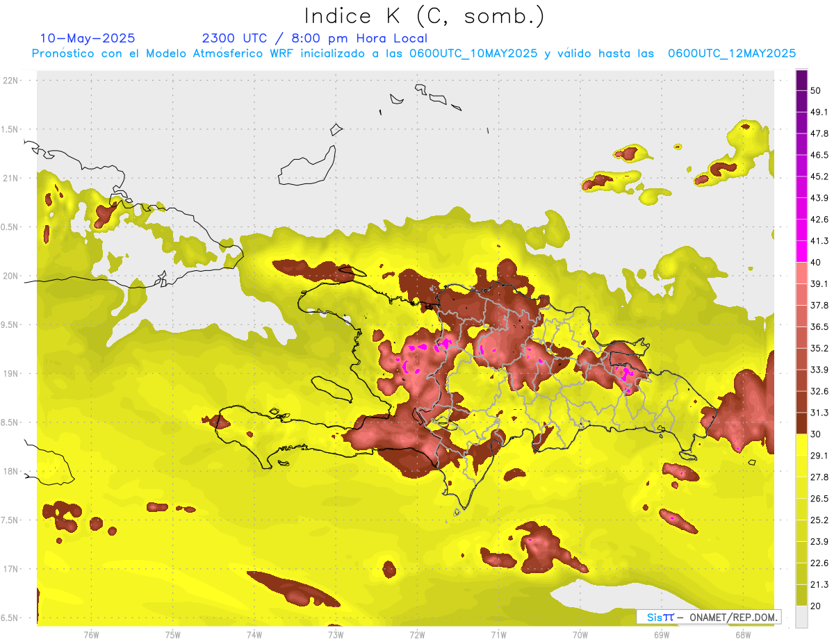Click the title 'Indice K (C, somb.)'
Screen dimensions: 834x644
pos(424,16)
